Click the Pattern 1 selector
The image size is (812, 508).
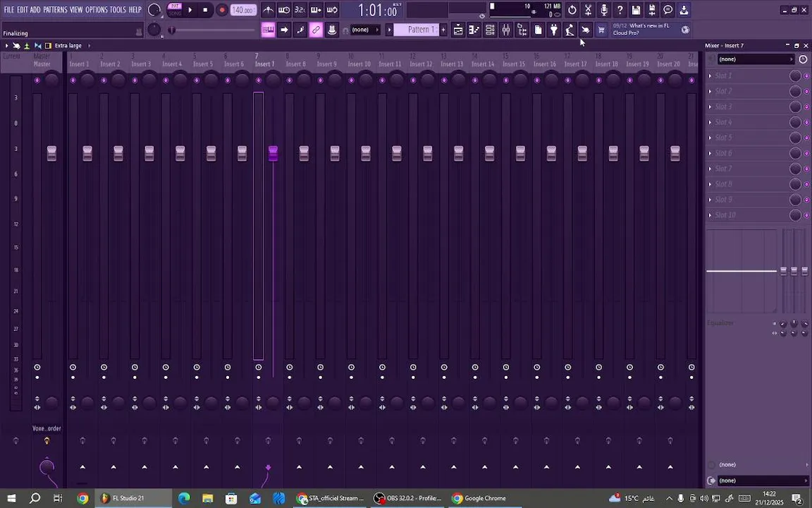[x=417, y=30]
